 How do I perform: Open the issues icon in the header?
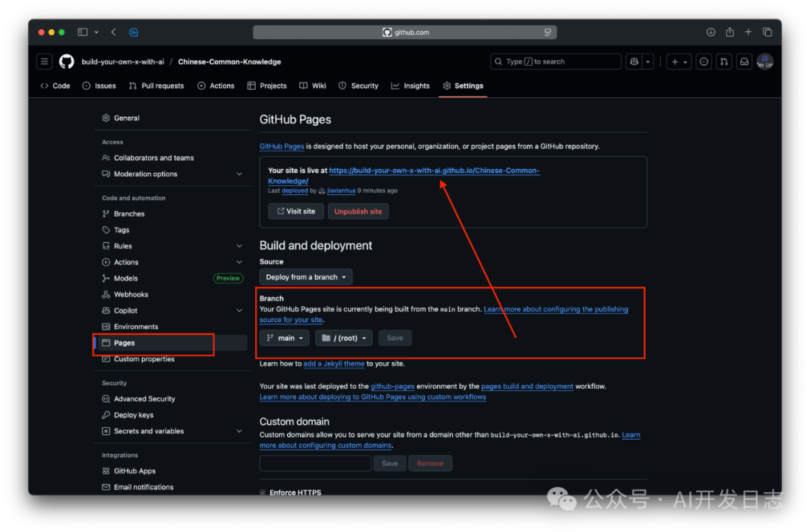tap(703, 62)
